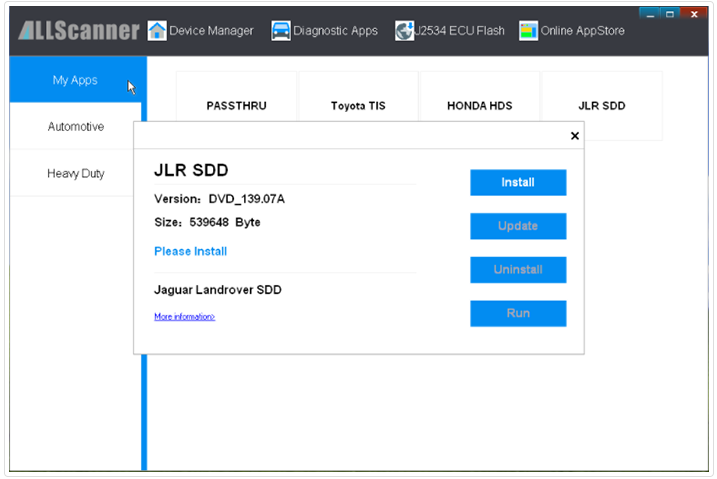
Task: Open the Online AppStore section
Action: [572, 31]
